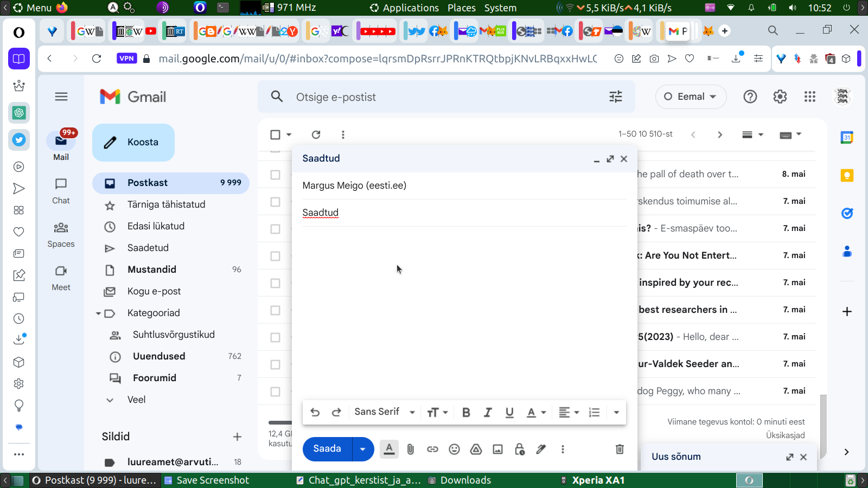Insert a numbered list in message
This screenshot has height=488, width=868.
pyautogui.click(x=595, y=412)
